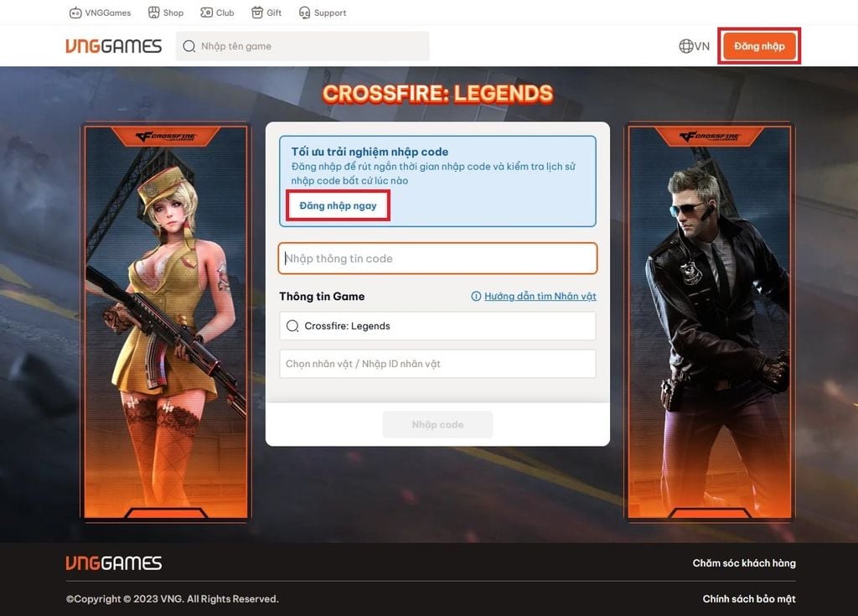The image size is (858, 616).
Task: Click the VNGGAMES logo in the header
Action: point(114,46)
